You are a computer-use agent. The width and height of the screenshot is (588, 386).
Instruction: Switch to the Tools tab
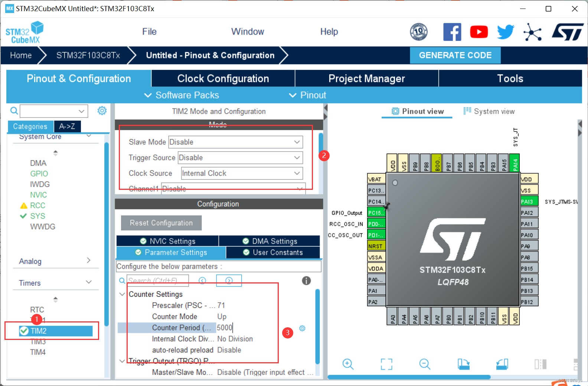[x=510, y=78]
